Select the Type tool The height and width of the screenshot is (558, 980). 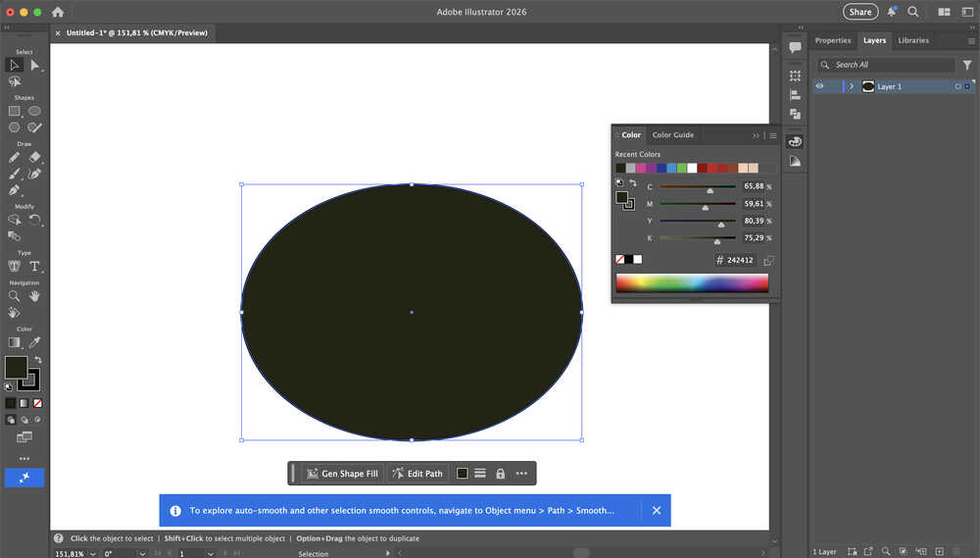coord(35,267)
